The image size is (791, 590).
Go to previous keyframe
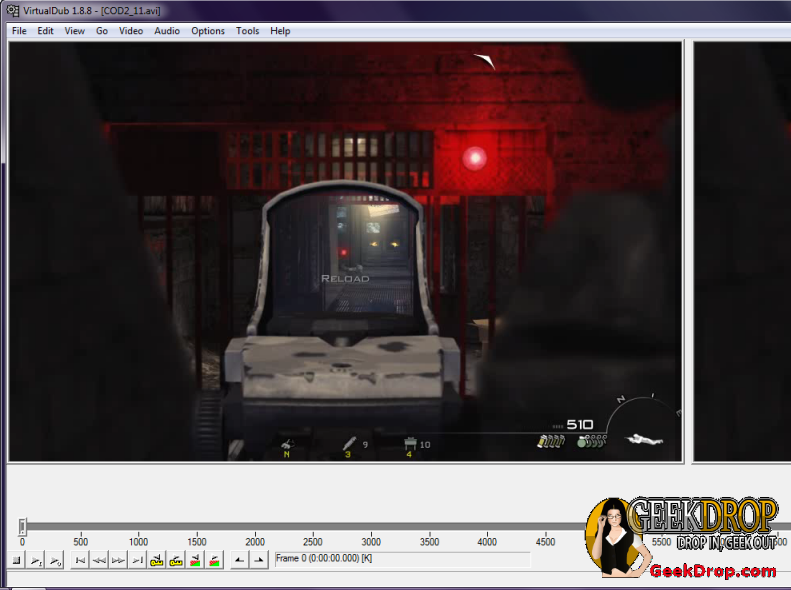[157, 560]
